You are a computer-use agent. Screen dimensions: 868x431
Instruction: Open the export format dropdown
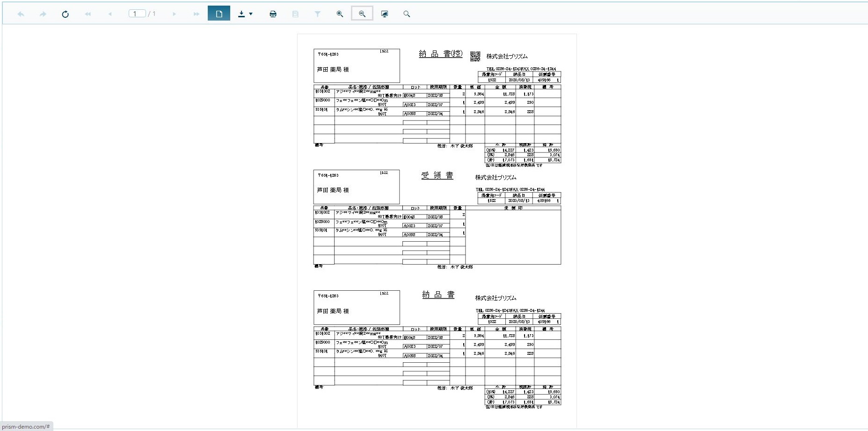(245, 14)
